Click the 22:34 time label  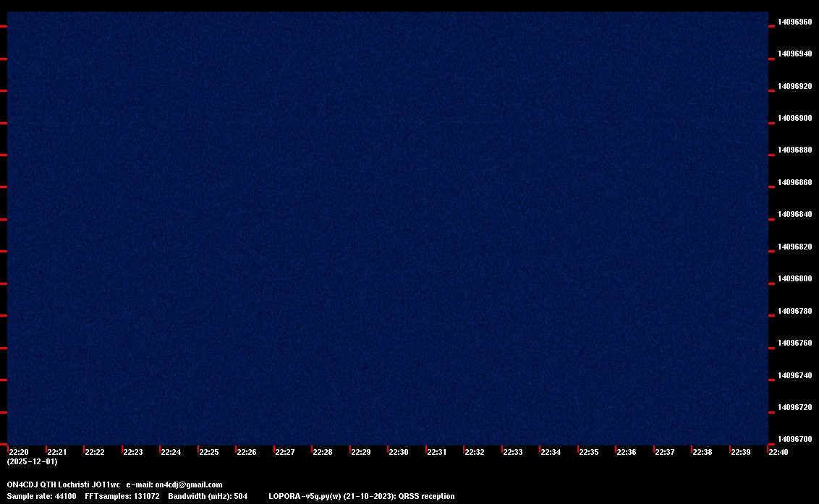pyautogui.click(x=551, y=452)
